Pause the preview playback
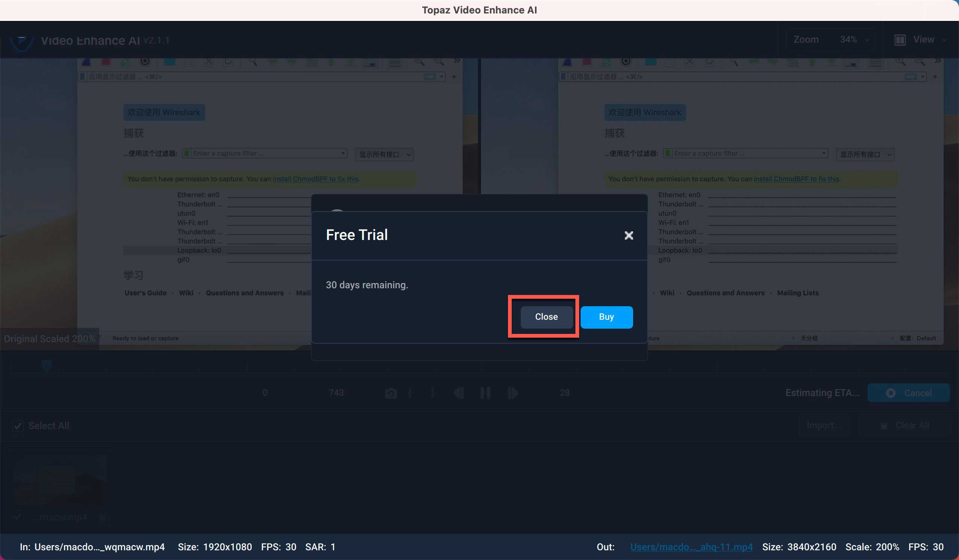The image size is (959, 560). 485,393
